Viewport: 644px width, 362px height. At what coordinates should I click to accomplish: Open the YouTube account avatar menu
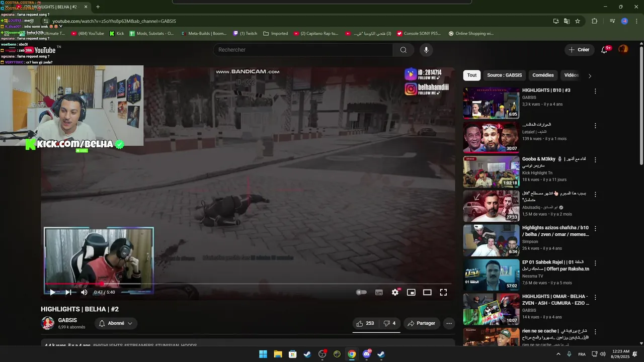pos(623,49)
